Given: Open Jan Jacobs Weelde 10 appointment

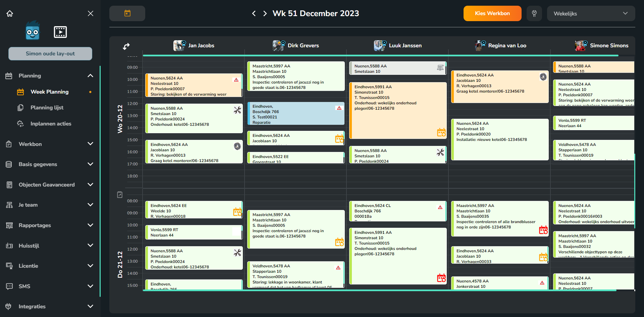Looking at the screenshot, I should (194, 210).
